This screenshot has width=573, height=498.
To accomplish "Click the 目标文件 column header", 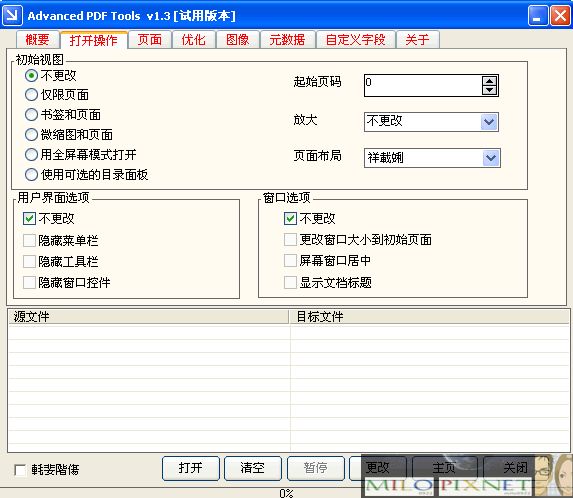I will pos(429,316).
